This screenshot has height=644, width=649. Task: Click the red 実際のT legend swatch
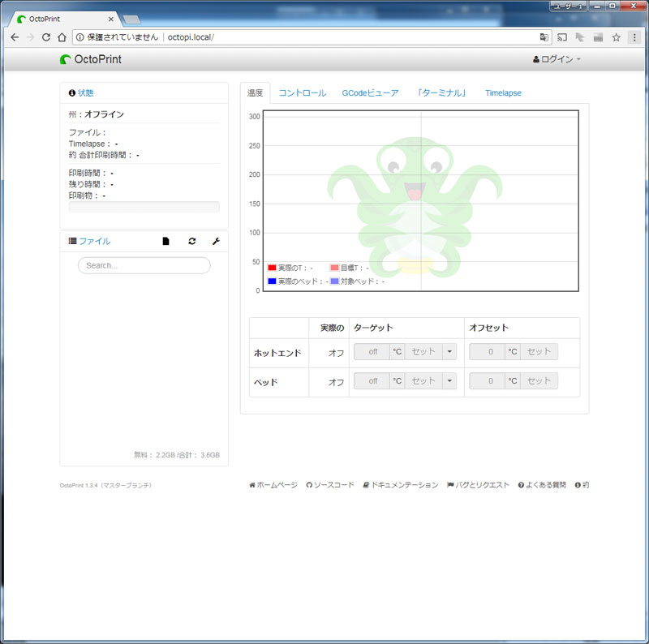(272, 268)
